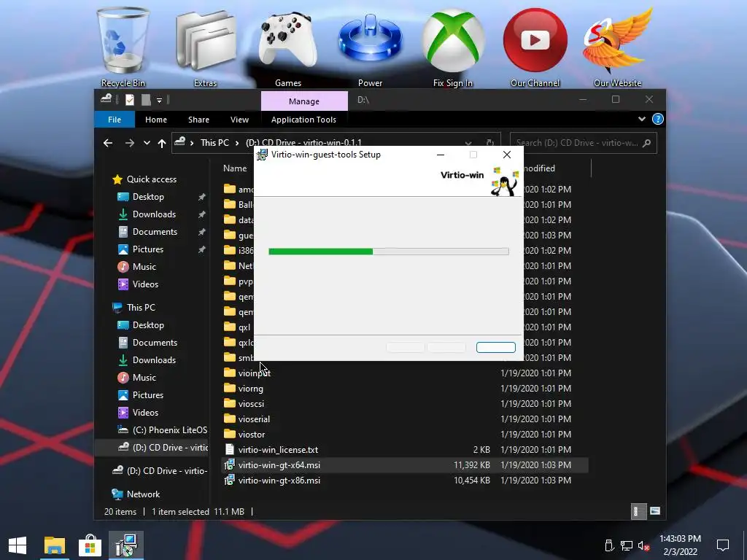Select pinned Documents under Quick access
This screenshot has height=560, width=747.
coord(155,232)
